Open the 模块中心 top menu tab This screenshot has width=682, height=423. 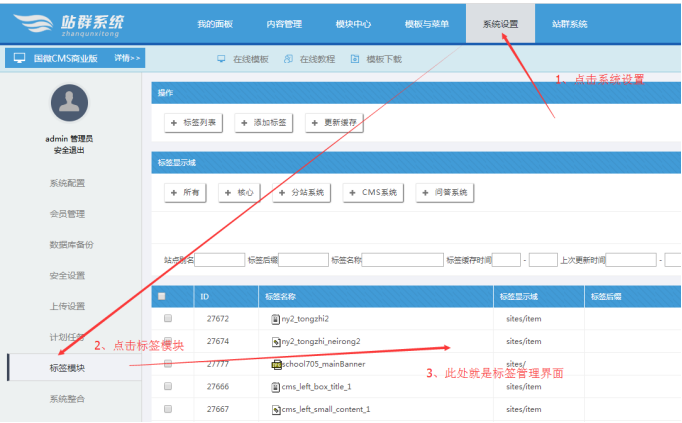(x=356, y=23)
